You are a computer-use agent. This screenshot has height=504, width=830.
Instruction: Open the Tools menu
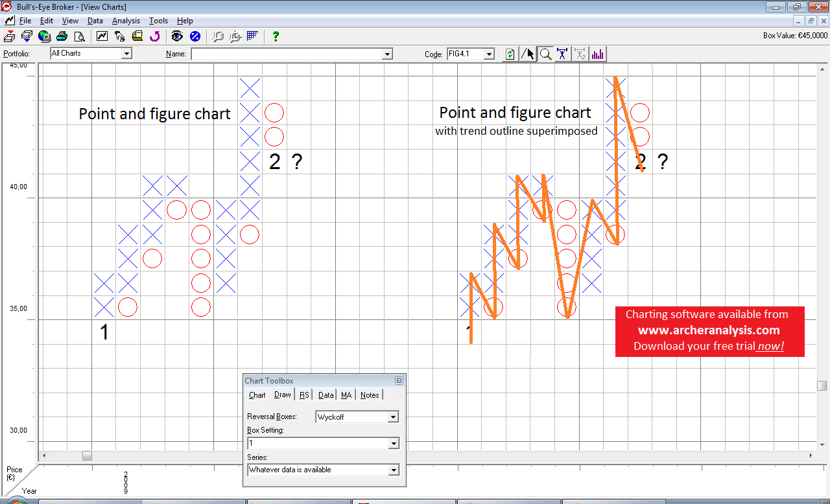pyautogui.click(x=158, y=21)
